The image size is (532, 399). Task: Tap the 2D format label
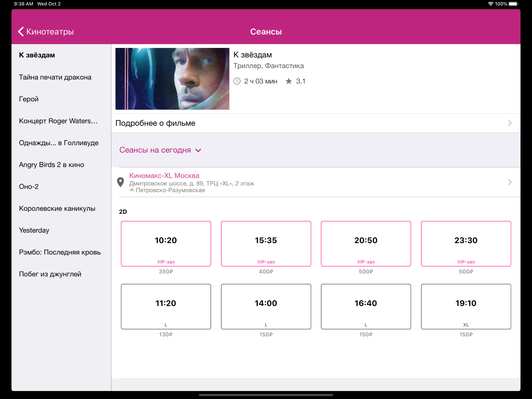[123, 212]
